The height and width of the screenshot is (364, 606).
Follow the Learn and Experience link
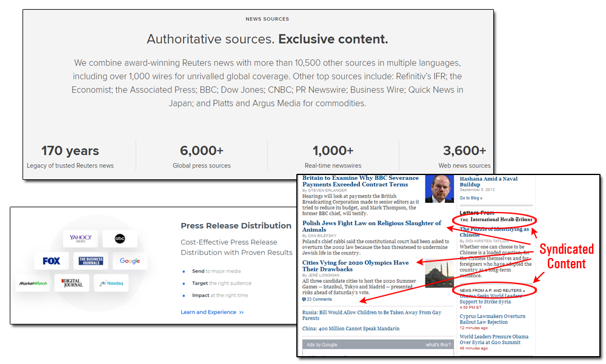point(212,313)
